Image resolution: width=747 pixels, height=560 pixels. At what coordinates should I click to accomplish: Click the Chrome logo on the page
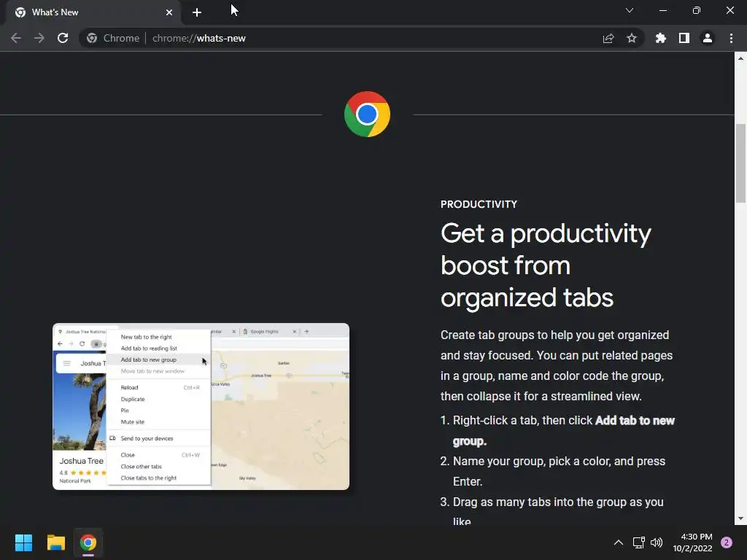(x=368, y=114)
